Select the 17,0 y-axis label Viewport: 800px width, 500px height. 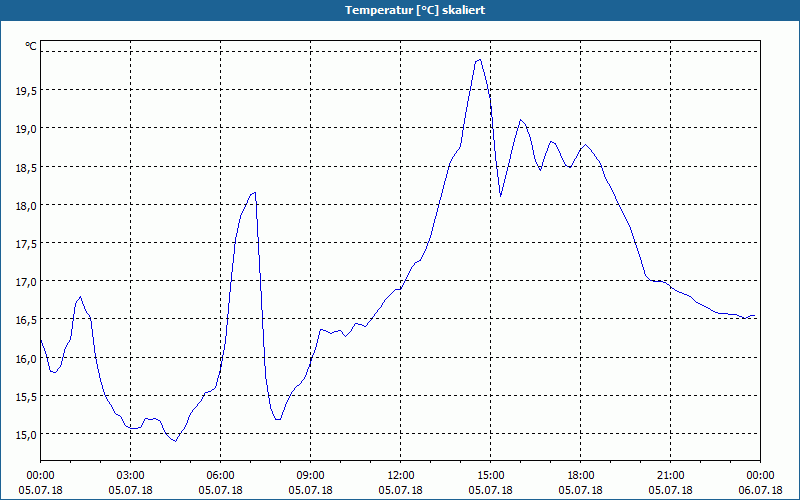26,282
